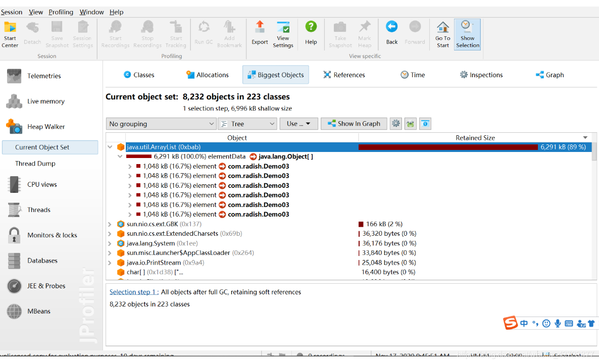Expand the sun.nio.cs.ext.GBK row
The image size is (599, 364).
coord(110,224)
